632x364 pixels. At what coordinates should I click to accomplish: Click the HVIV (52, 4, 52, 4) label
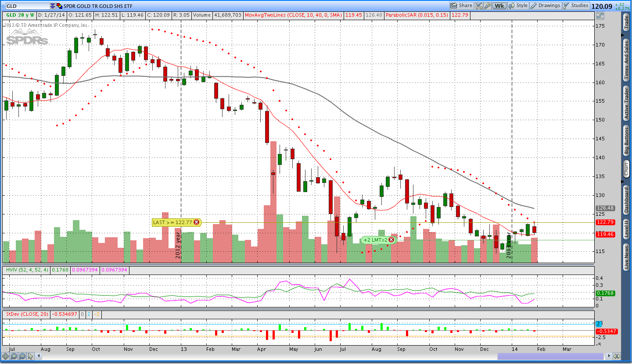click(x=27, y=270)
